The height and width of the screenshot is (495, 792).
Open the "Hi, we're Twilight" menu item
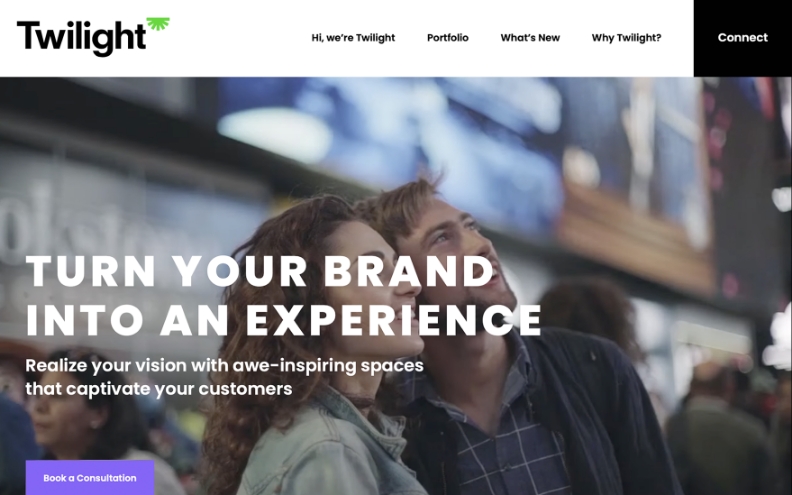tap(353, 38)
